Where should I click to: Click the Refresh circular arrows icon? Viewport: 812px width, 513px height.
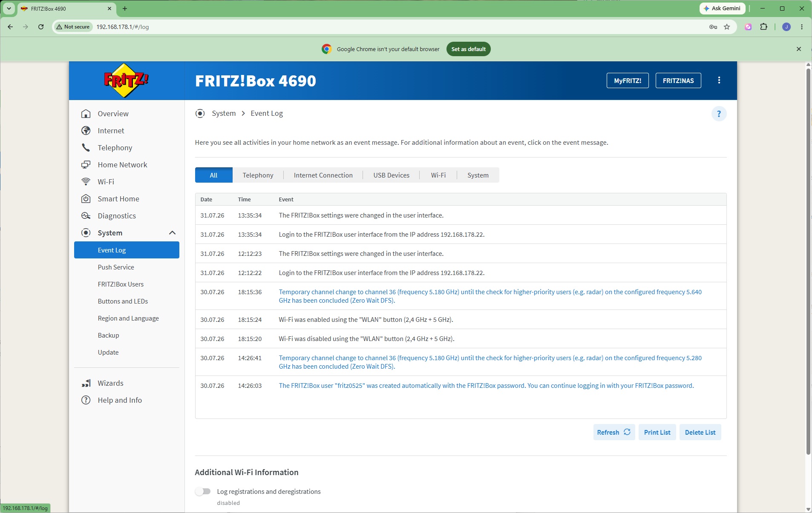tap(627, 432)
